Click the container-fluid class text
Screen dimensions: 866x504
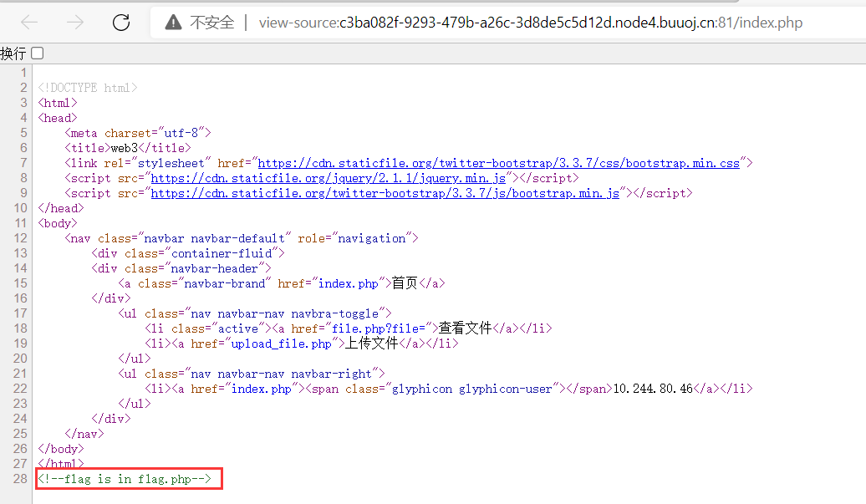tap(222, 253)
